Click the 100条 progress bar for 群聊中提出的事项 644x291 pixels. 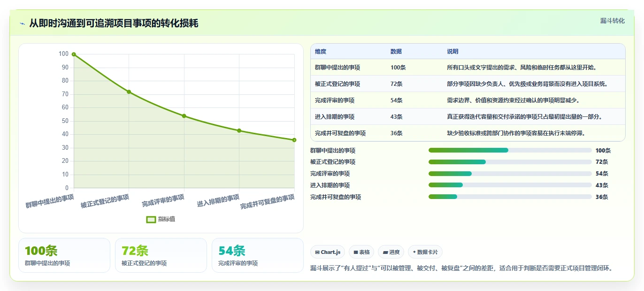tap(510, 150)
